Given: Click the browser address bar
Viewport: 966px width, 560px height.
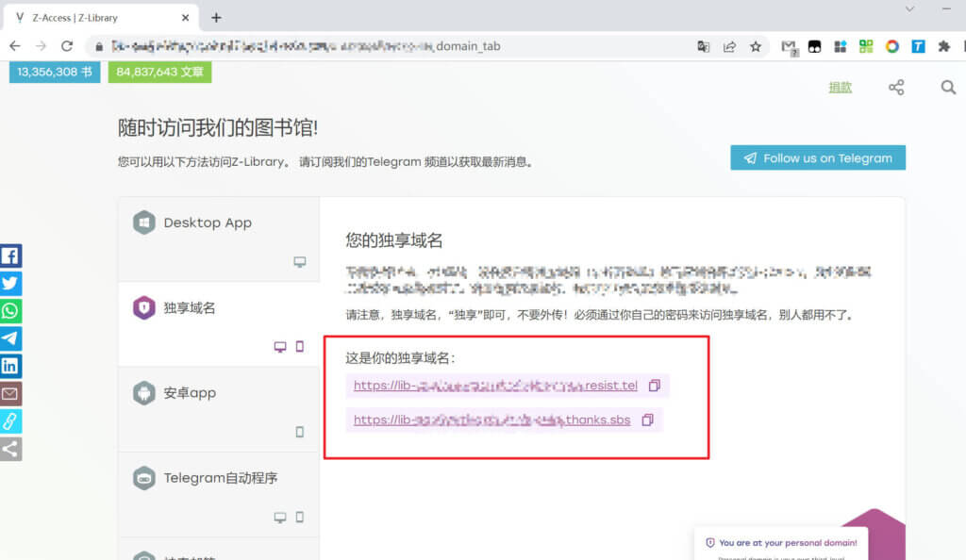Looking at the screenshot, I should point(377,45).
